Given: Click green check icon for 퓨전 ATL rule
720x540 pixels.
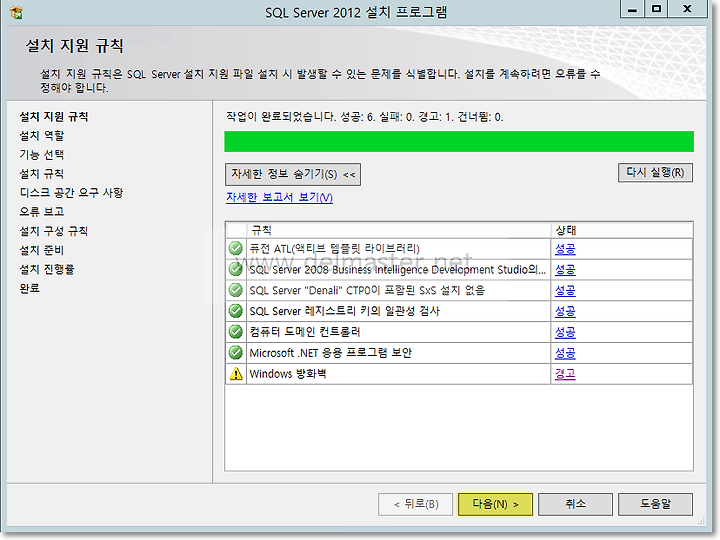Looking at the screenshot, I should tap(236, 248).
